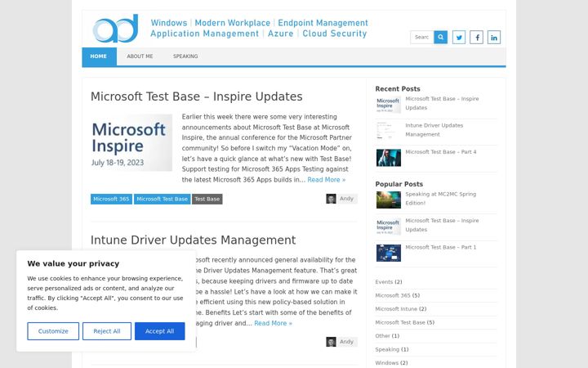Open the Twitter social icon

coord(459,37)
